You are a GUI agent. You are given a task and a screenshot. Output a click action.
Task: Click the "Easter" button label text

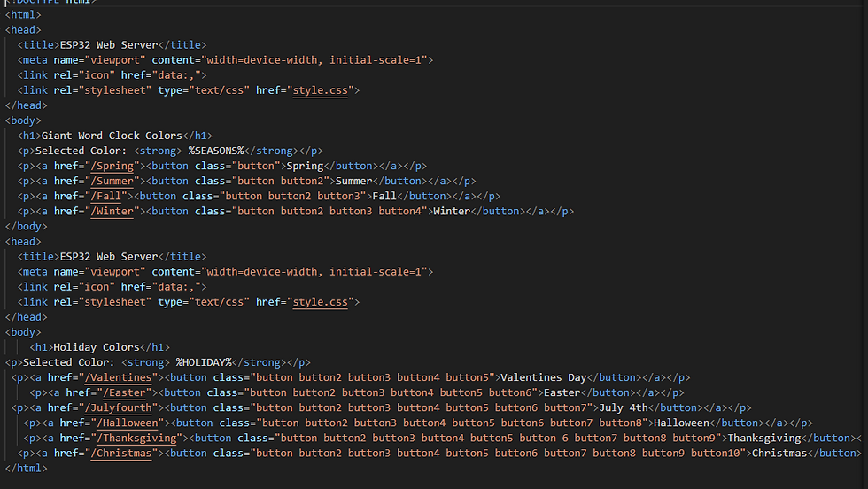[562, 392]
